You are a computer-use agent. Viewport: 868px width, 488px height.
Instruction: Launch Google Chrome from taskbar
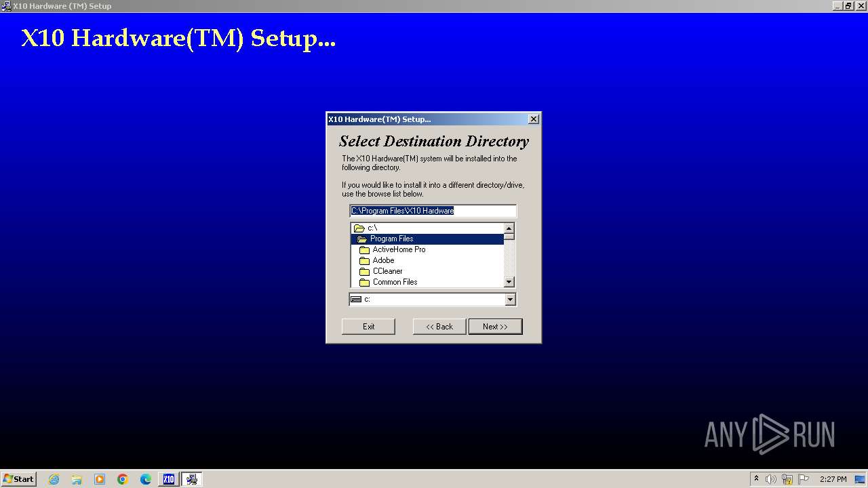(x=123, y=479)
